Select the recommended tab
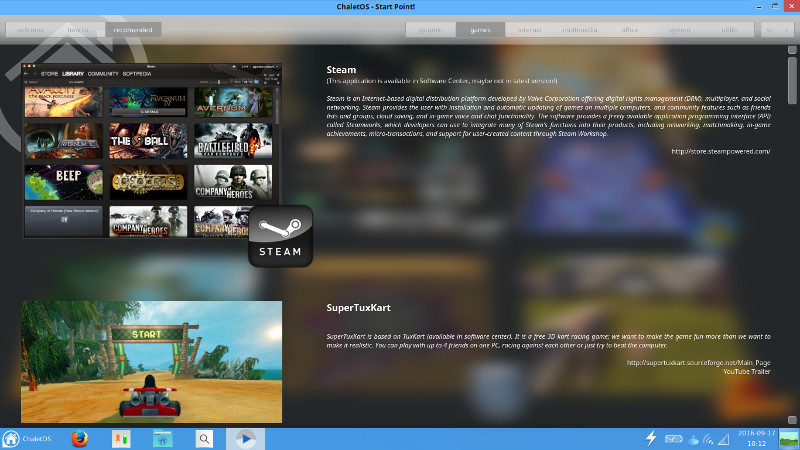The height and width of the screenshot is (450, 800). pyautogui.click(x=133, y=30)
